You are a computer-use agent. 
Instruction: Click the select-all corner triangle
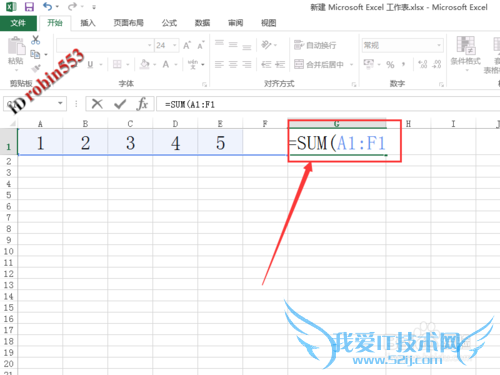point(12,124)
